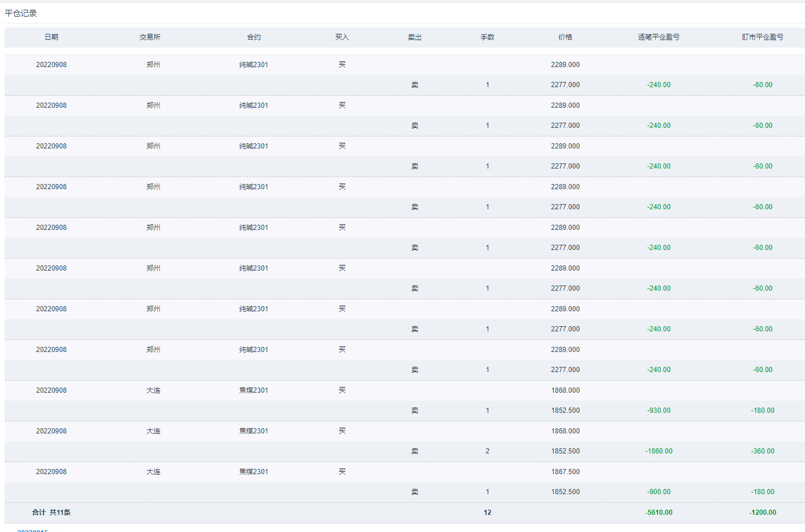Select the total lots value 12
The height and width of the screenshot is (532, 805).
(487, 513)
